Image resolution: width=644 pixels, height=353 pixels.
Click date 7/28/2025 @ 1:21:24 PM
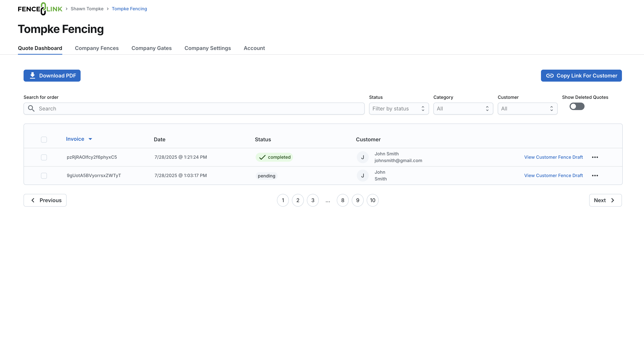(x=180, y=157)
